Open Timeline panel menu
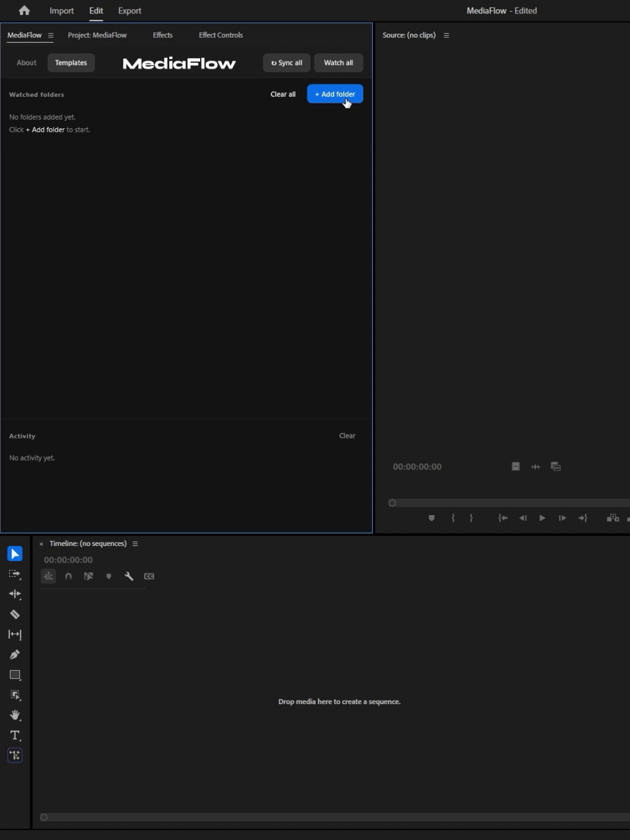The width and height of the screenshot is (630, 840). (135, 544)
